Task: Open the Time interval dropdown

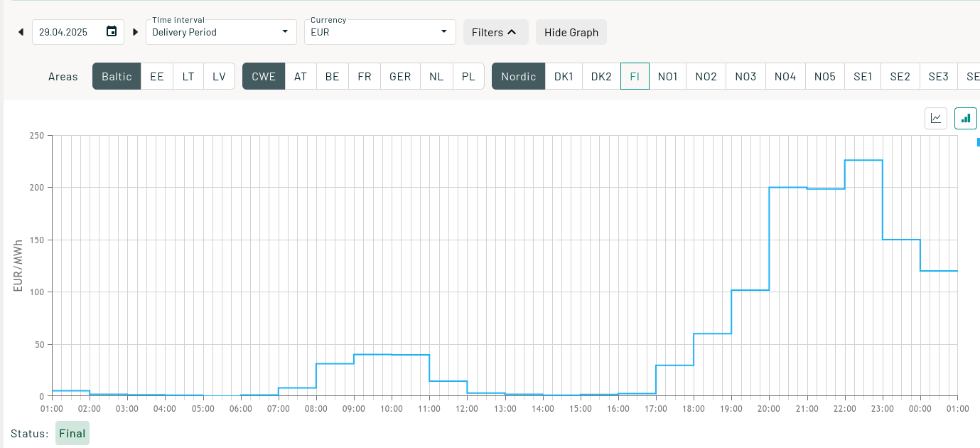Action: pyautogui.click(x=222, y=32)
